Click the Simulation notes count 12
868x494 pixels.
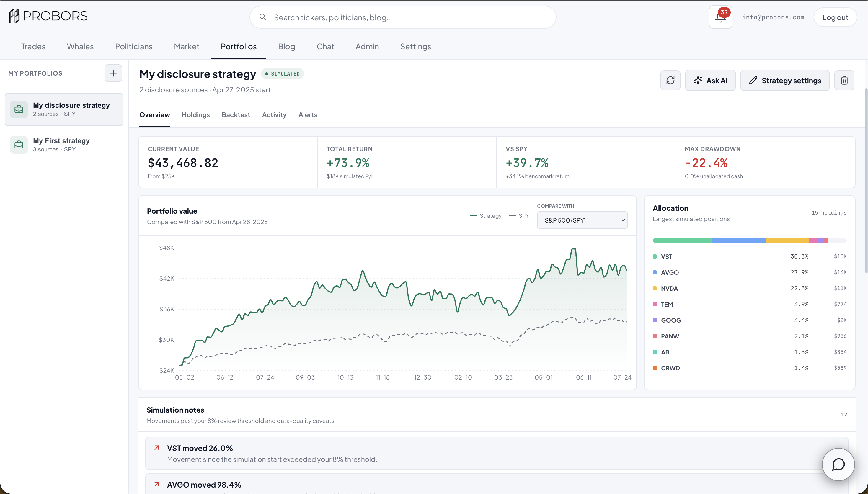click(x=844, y=415)
